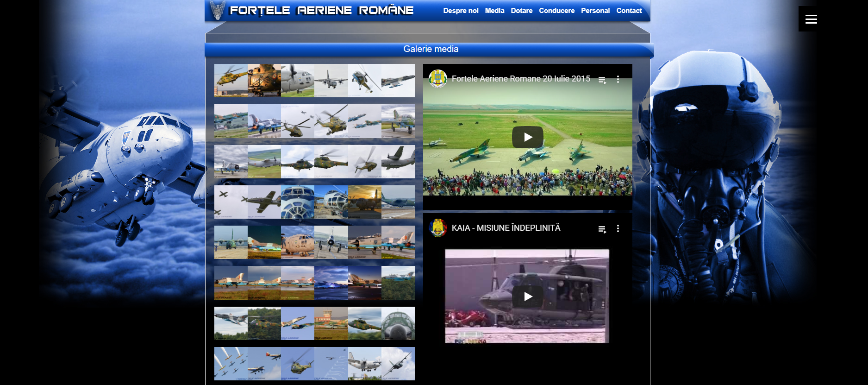Open third-row thumbnail of gray transport over green hills
This screenshot has width=868, height=385.
point(264,162)
